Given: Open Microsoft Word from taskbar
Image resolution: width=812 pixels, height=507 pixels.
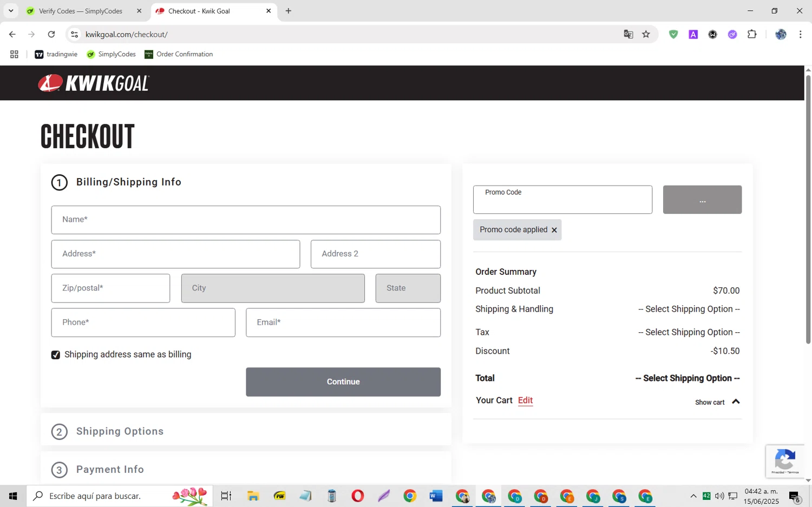Looking at the screenshot, I should click(436, 496).
